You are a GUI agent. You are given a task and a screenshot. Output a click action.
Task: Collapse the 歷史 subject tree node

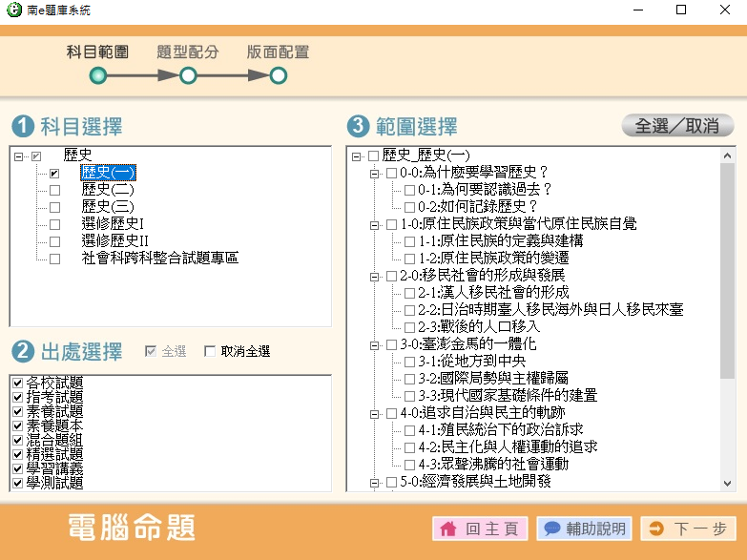pyautogui.click(x=19, y=156)
